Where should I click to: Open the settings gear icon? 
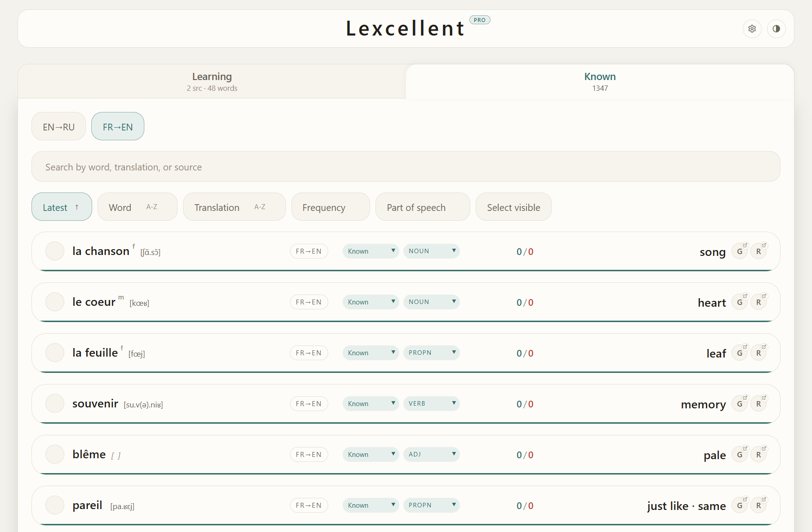coord(752,29)
